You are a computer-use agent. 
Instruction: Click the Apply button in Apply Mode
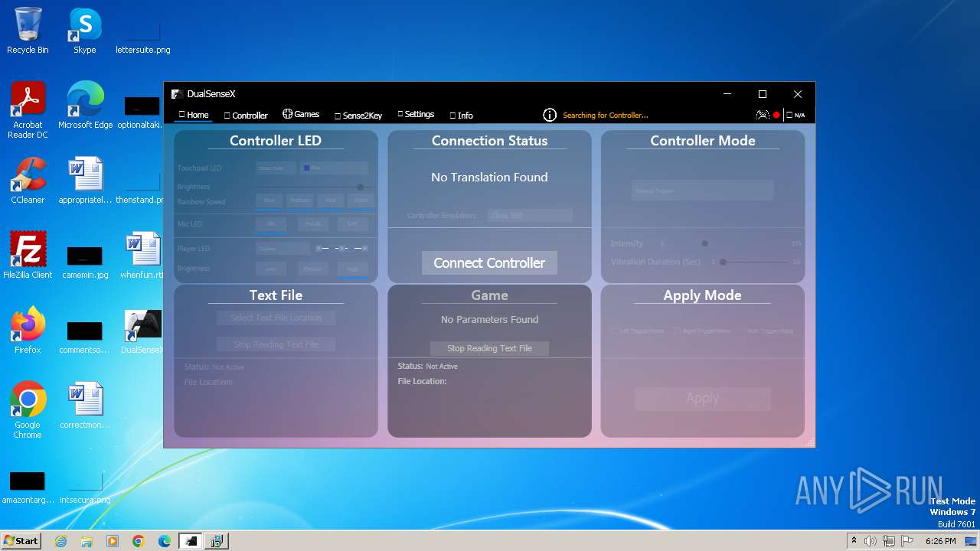(702, 399)
